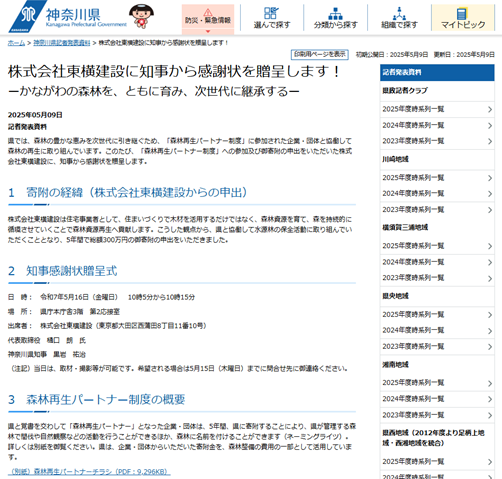
Task: Open 2024年度時系列一覧 under 県央地域
Action: tap(437, 330)
